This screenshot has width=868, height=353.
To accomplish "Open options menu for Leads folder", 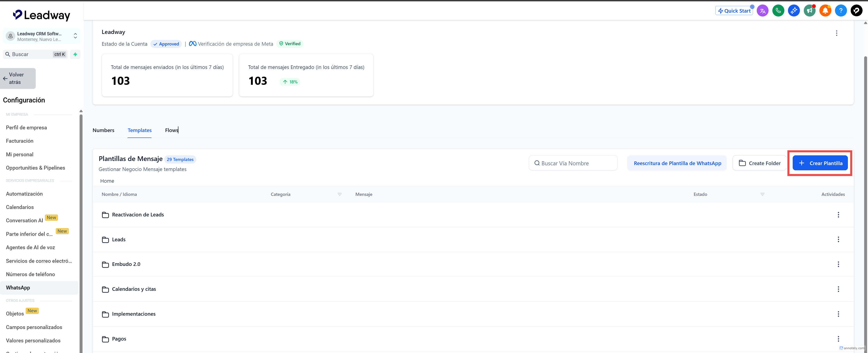I will coord(838,239).
